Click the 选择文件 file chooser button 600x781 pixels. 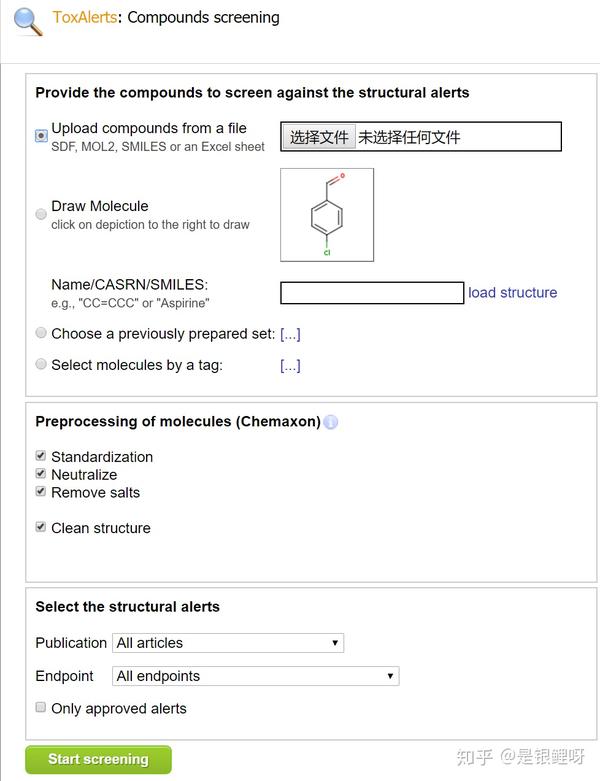coord(319,137)
